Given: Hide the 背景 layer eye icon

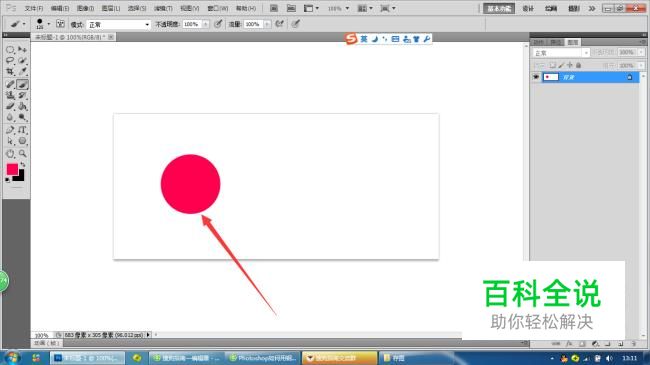Looking at the screenshot, I should pos(536,77).
